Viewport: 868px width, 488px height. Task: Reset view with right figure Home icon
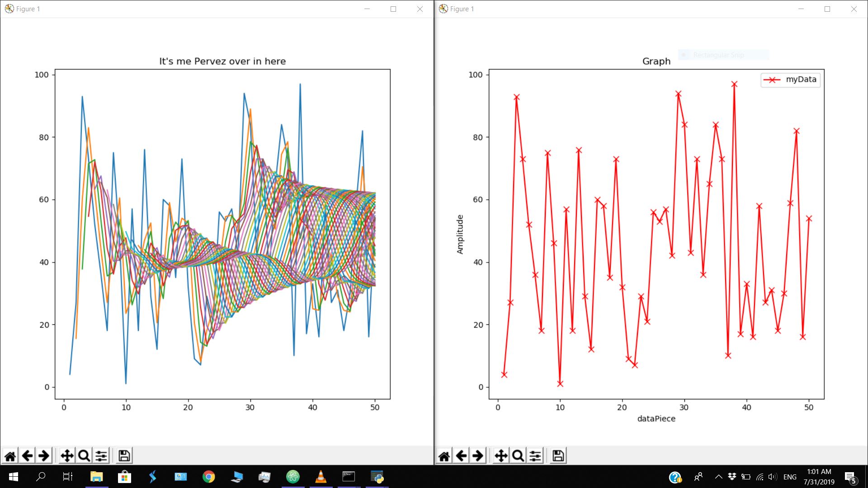pos(444,455)
